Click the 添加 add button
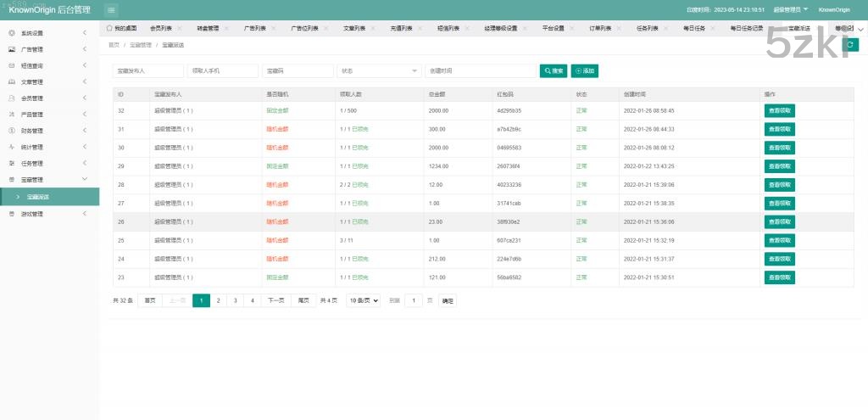Screen dimensions: 868x420 (x=585, y=70)
